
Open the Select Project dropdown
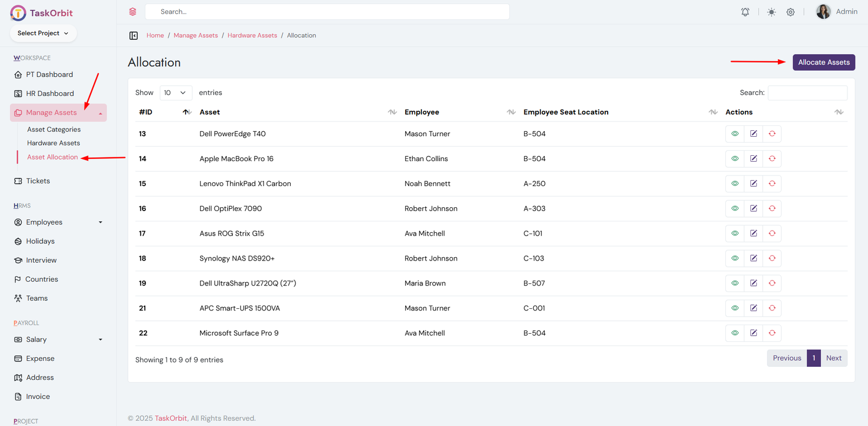[43, 33]
